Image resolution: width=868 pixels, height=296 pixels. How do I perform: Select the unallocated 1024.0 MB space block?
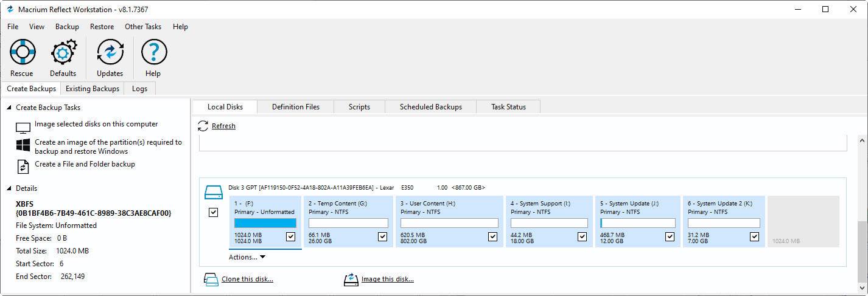coord(803,221)
